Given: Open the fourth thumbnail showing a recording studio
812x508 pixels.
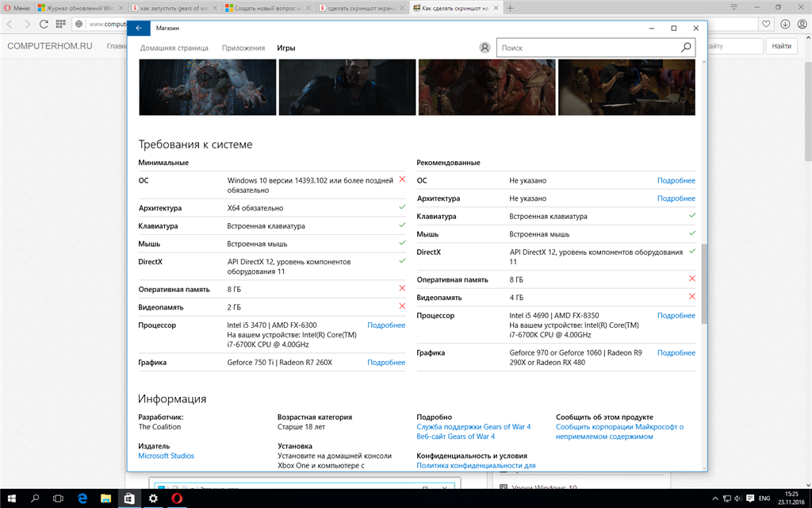Looking at the screenshot, I should (x=626, y=87).
